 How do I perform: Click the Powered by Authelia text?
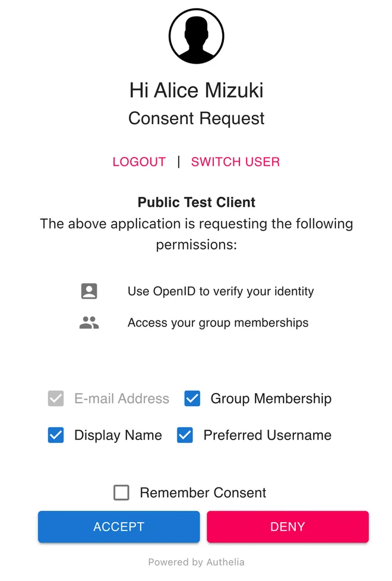click(x=196, y=562)
